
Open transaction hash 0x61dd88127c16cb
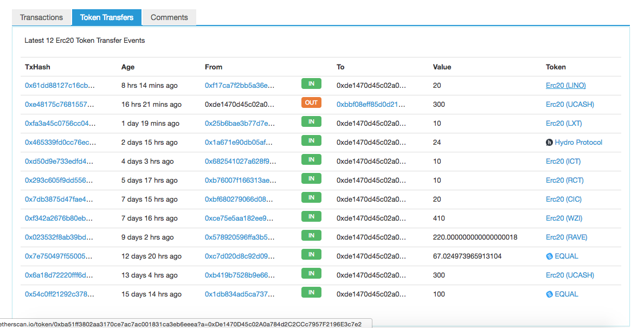60,86
